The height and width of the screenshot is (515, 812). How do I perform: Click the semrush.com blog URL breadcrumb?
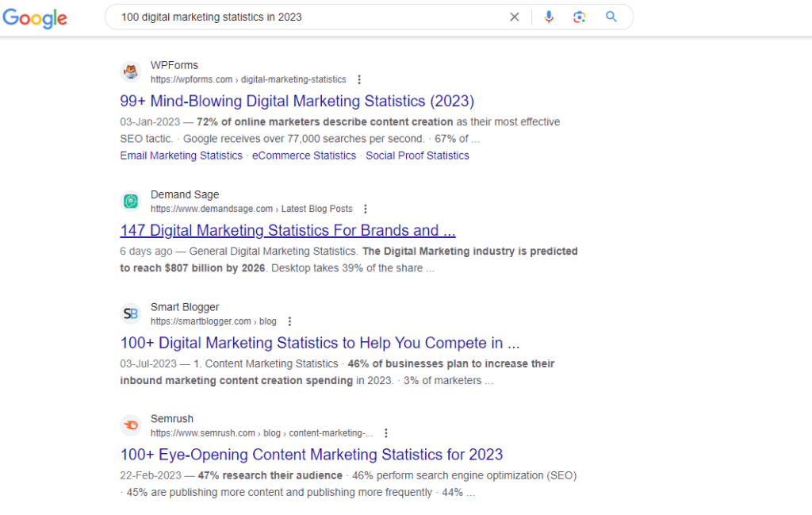[x=262, y=433]
